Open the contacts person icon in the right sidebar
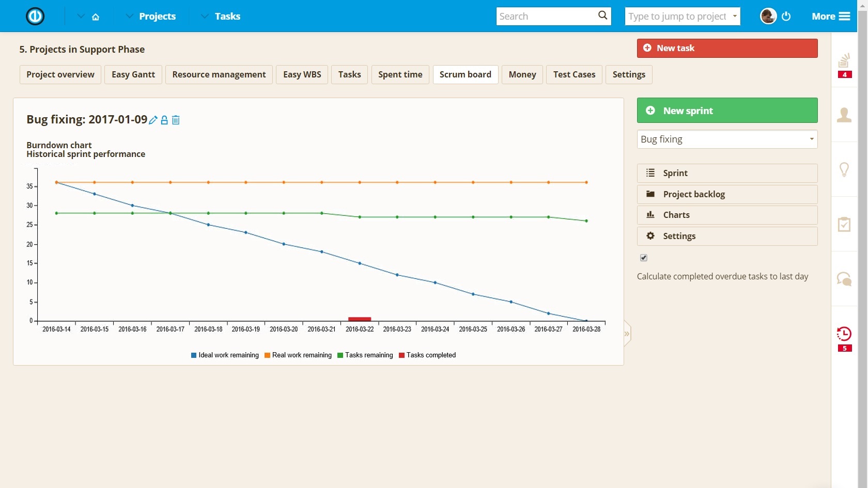868x488 pixels. (844, 115)
